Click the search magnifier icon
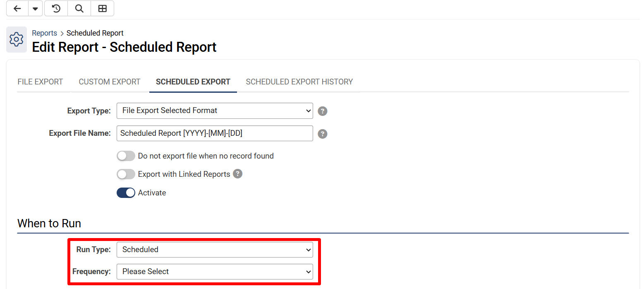Viewport: 644px width, 289px height. [x=79, y=9]
